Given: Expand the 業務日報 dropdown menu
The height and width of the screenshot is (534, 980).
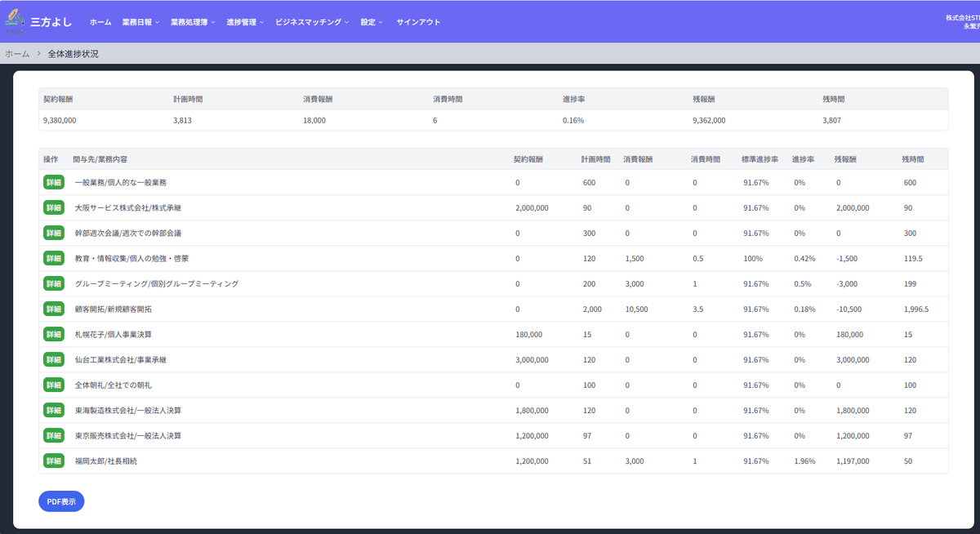Looking at the screenshot, I should [140, 22].
